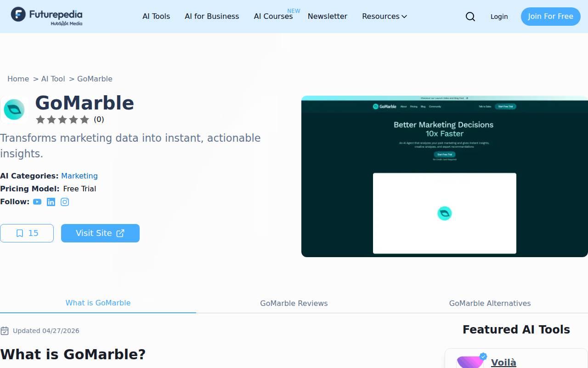Click the GoMarble breadcrumb text
This screenshot has width=588, height=368.
[x=95, y=79]
